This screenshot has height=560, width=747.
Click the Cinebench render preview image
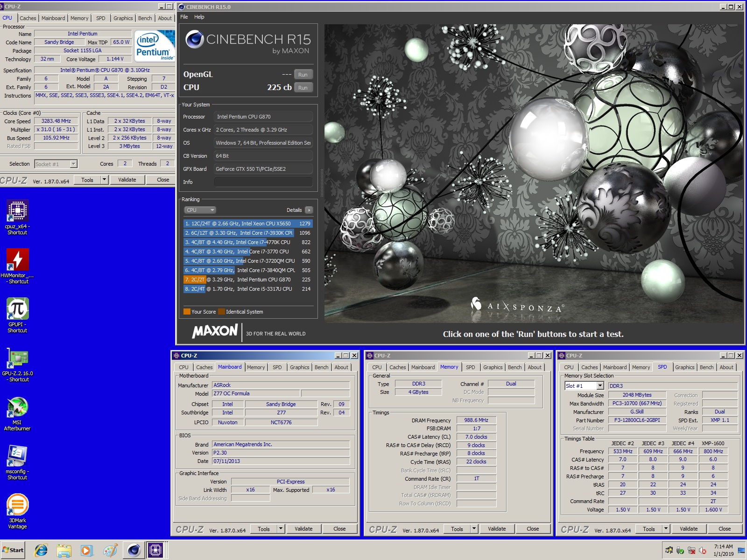point(533,174)
